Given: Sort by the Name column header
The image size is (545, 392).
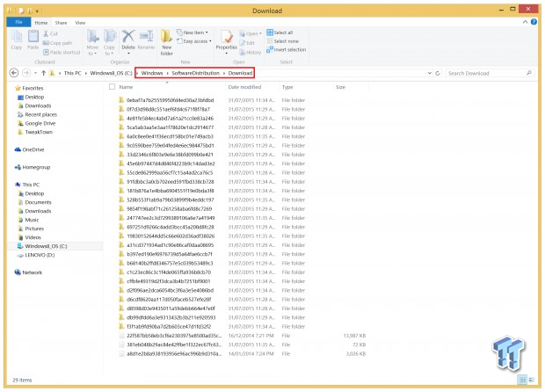Looking at the screenshot, I should click(x=127, y=87).
